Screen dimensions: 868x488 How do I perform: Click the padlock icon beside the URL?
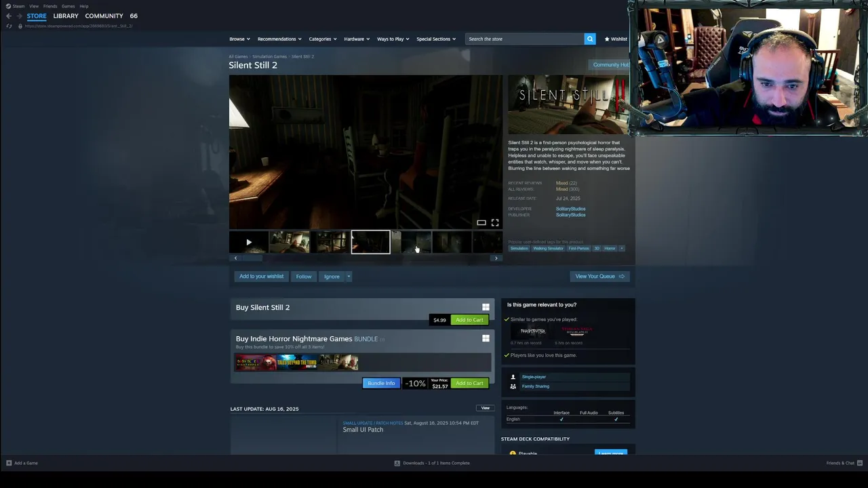pos(20,26)
